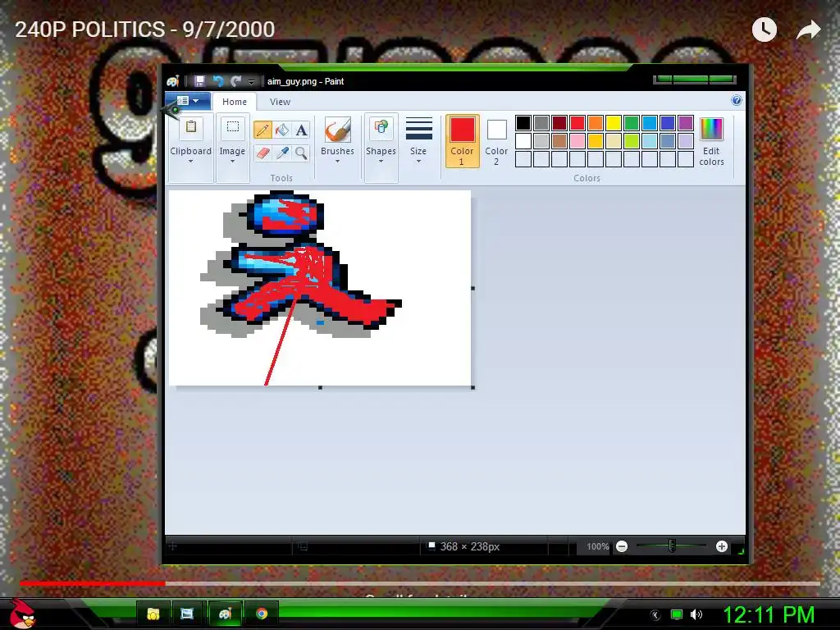The image size is (840, 630).
Task: Select the Magnifier tool
Action: coord(302,153)
